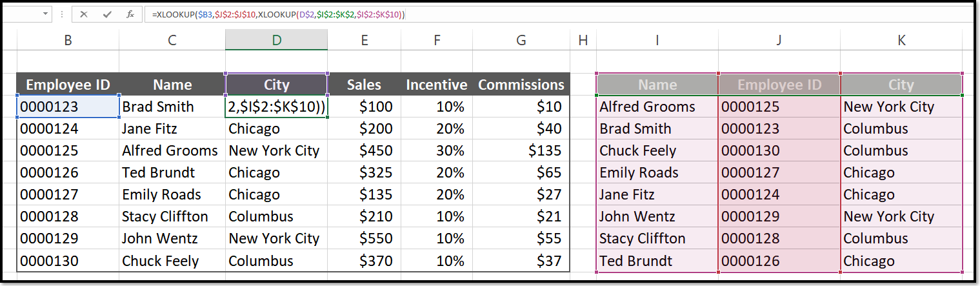Screen dimensions: 980x286
Task: Select column B header
Action: coord(68,40)
